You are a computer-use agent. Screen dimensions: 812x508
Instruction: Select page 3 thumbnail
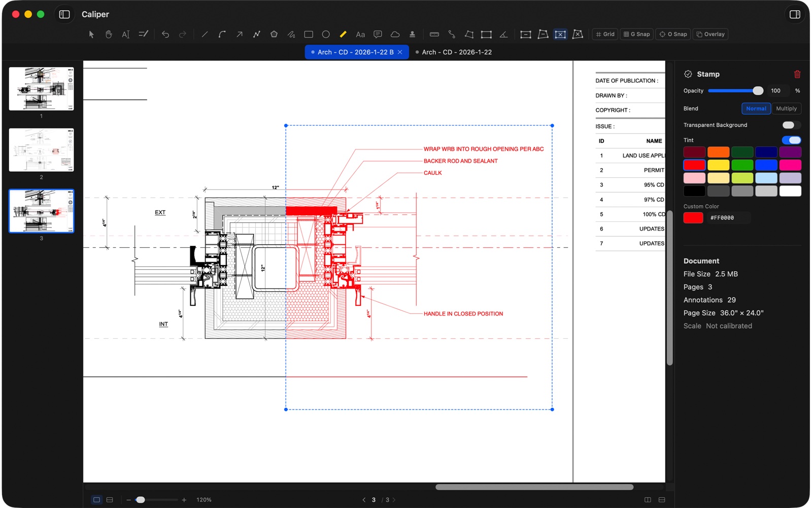click(42, 211)
